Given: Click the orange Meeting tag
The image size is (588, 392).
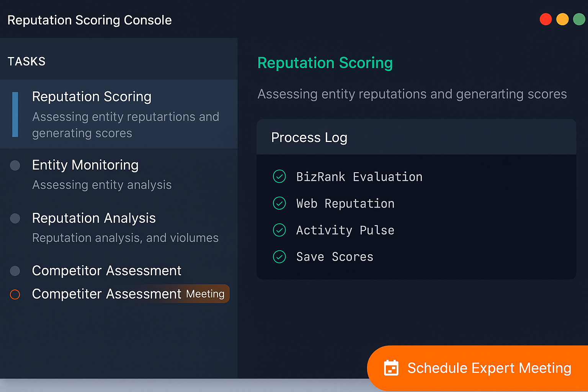Looking at the screenshot, I should (x=205, y=294).
